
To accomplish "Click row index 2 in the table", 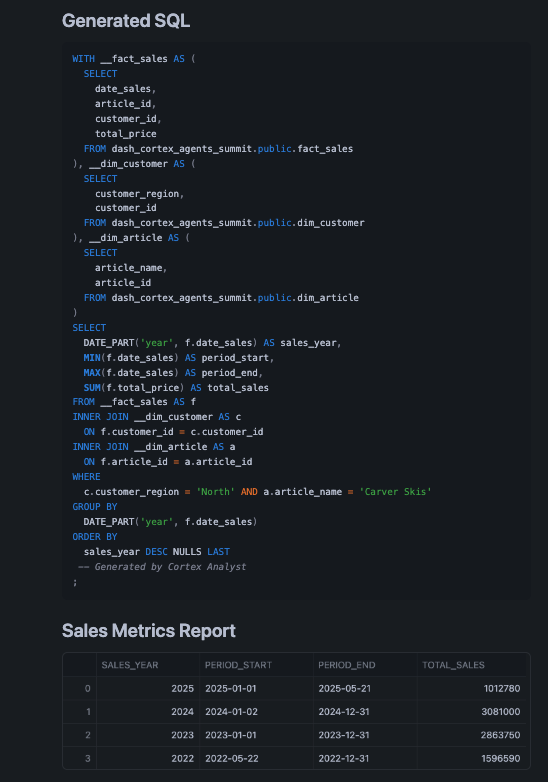I will pos(88,735).
